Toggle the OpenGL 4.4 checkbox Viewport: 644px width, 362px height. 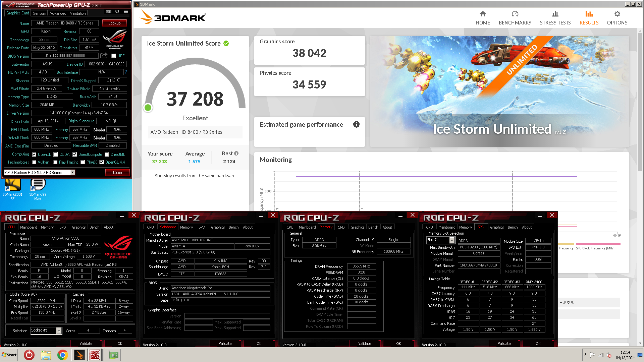tap(102, 162)
